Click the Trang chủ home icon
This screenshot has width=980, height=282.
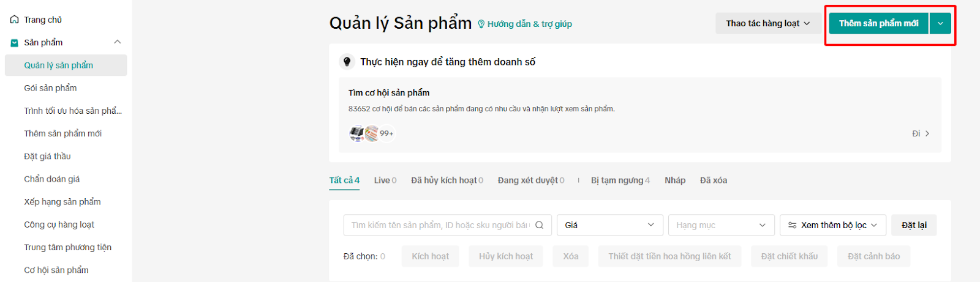point(14,20)
